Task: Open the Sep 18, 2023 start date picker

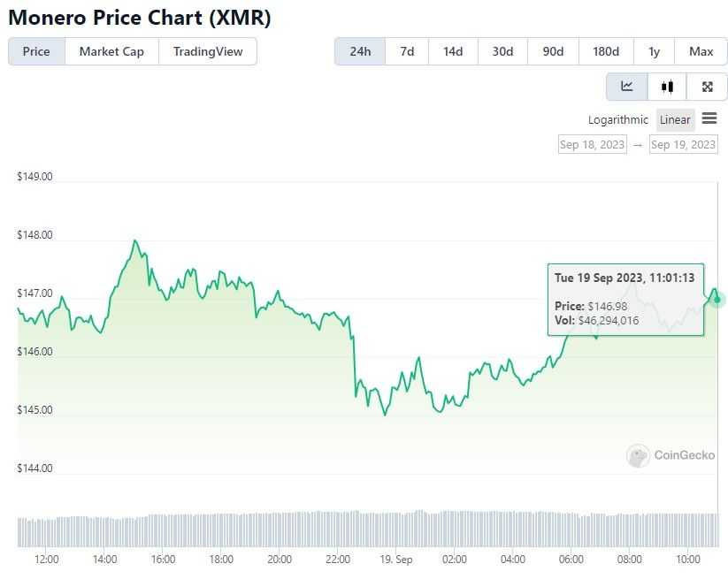Action: point(592,144)
